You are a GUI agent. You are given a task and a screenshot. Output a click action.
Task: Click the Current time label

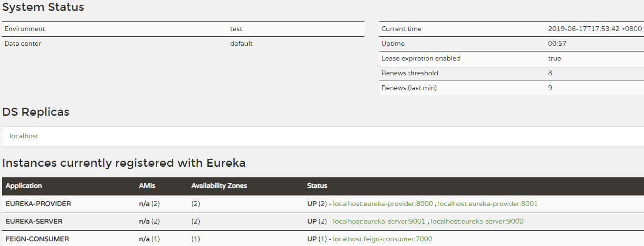click(x=402, y=29)
